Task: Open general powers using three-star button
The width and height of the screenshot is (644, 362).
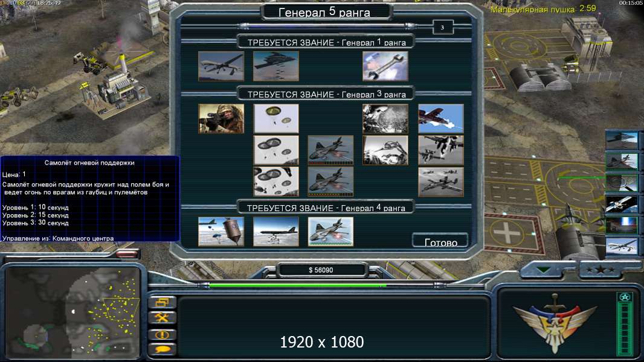Action: coord(601,270)
